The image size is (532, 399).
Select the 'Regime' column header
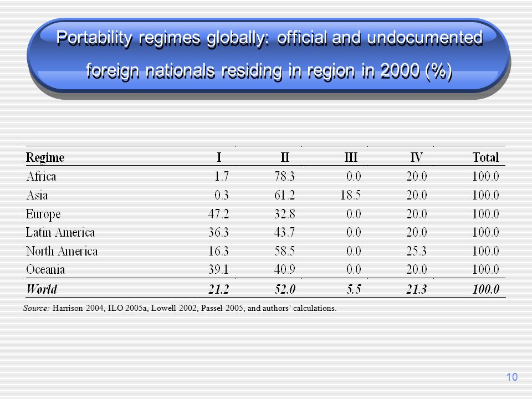45,158
